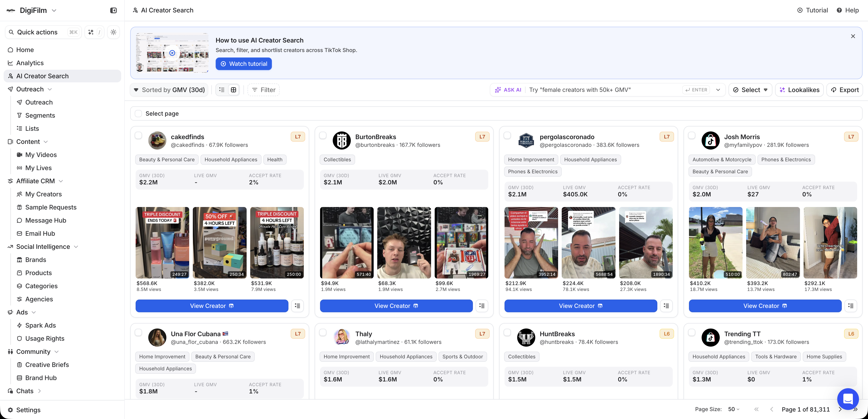Open Settings in sidebar
868x419 pixels.
click(x=28, y=410)
